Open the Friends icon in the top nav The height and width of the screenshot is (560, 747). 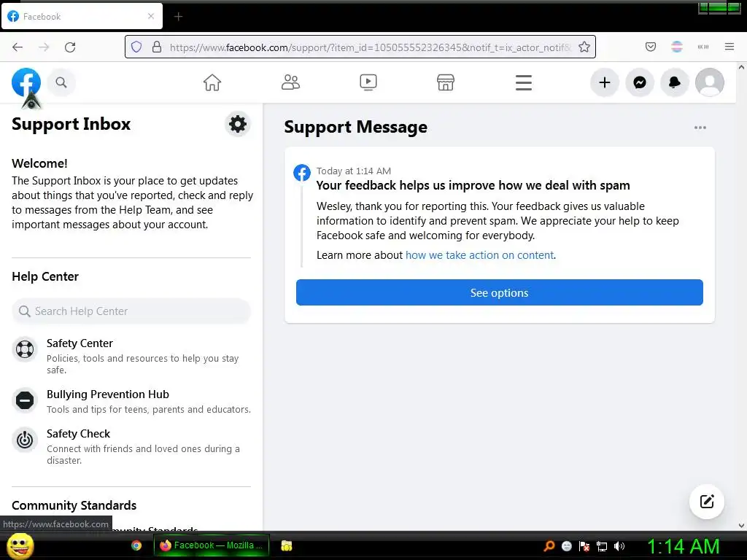pos(290,82)
